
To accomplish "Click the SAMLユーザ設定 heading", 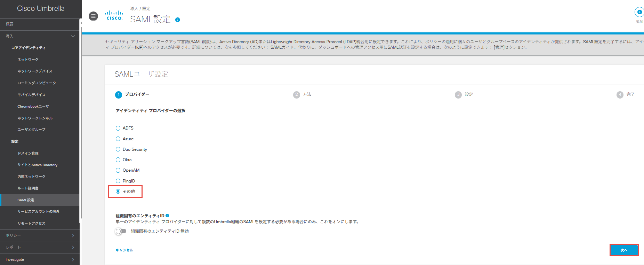I will click(141, 74).
